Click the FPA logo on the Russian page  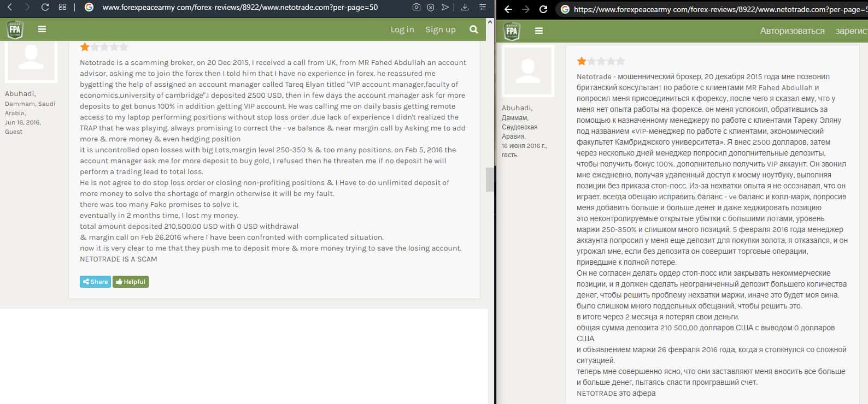point(512,31)
